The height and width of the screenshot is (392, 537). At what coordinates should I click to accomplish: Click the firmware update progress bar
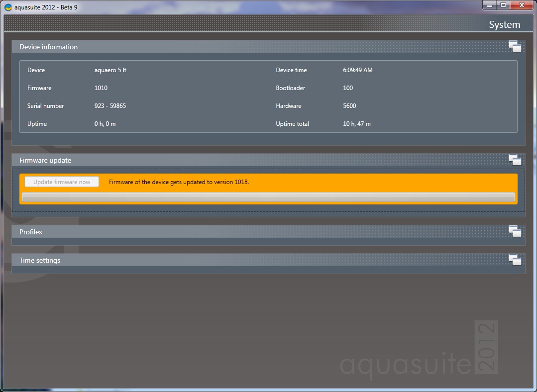tap(269, 197)
